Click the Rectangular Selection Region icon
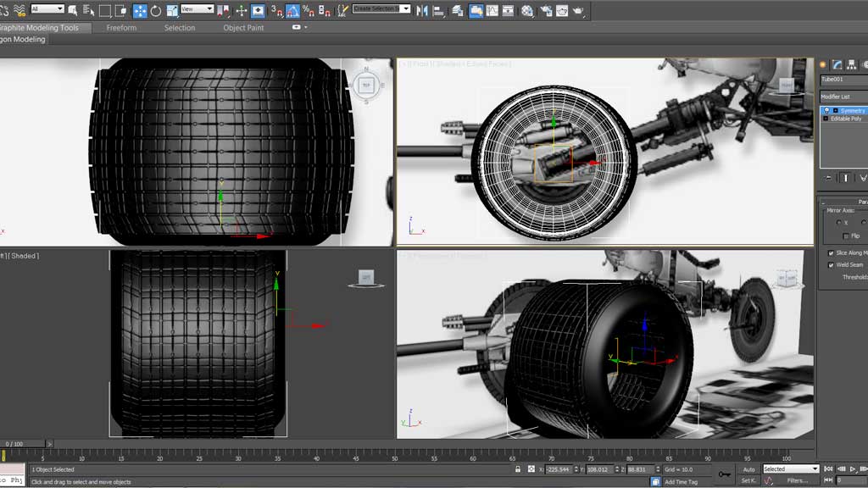 [x=104, y=10]
